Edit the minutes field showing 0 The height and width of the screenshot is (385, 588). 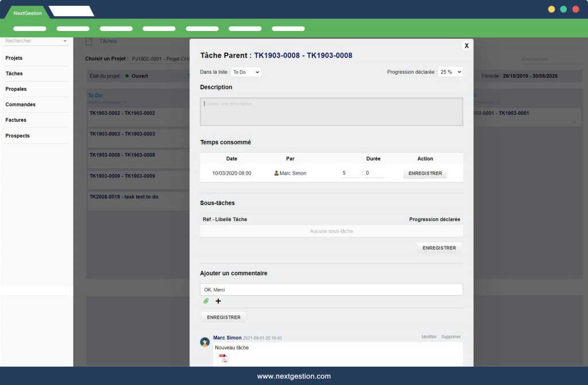click(x=374, y=173)
